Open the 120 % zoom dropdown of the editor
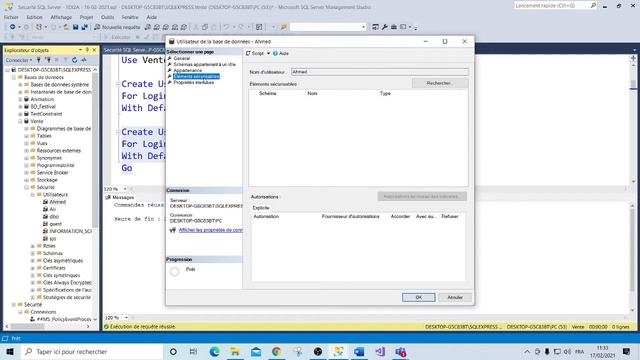This screenshot has width=640, height=360. (x=125, y=189)
